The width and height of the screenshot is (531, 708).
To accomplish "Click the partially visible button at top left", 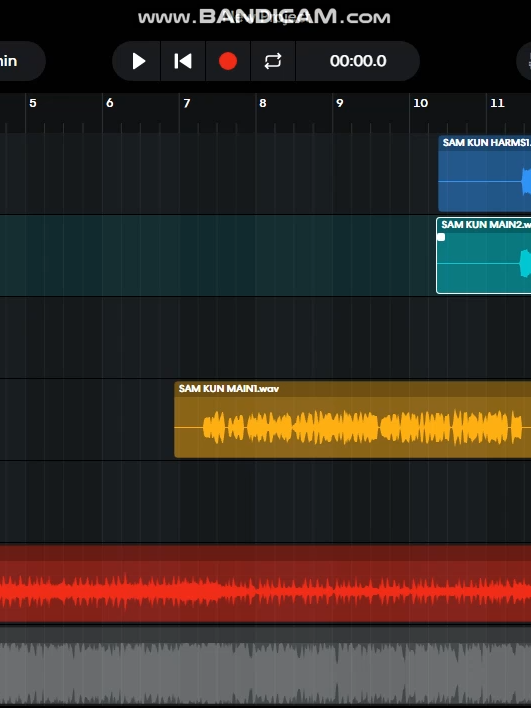I will 23,61.
